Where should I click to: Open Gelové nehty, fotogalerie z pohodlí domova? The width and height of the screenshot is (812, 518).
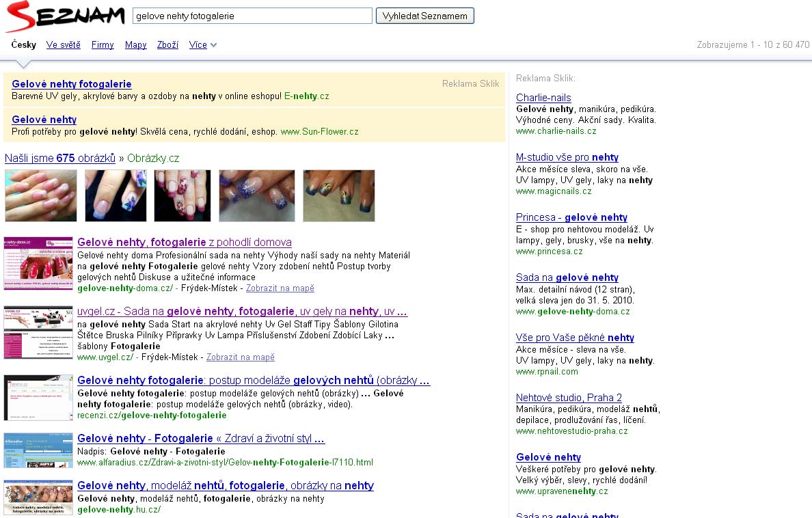point(185,243)
